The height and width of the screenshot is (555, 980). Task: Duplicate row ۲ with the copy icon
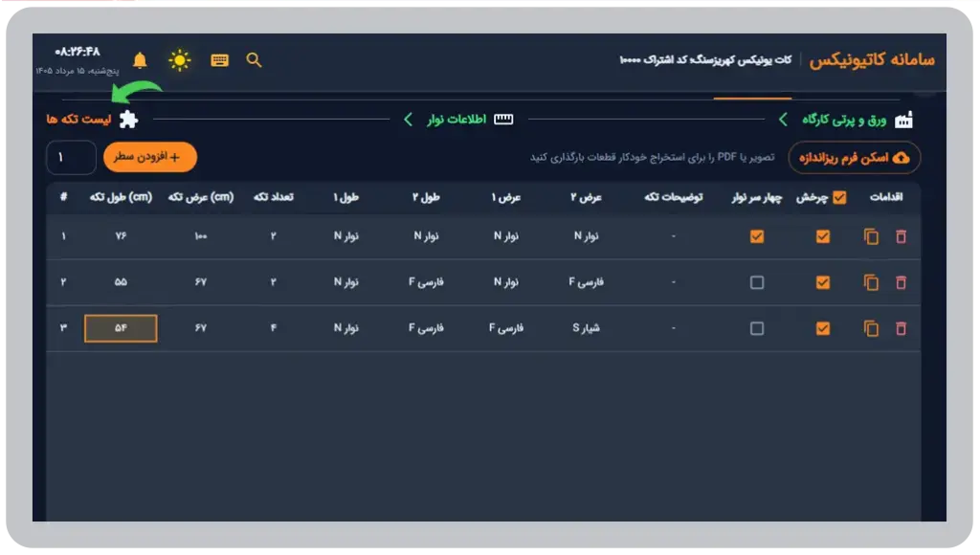(871, 282)
